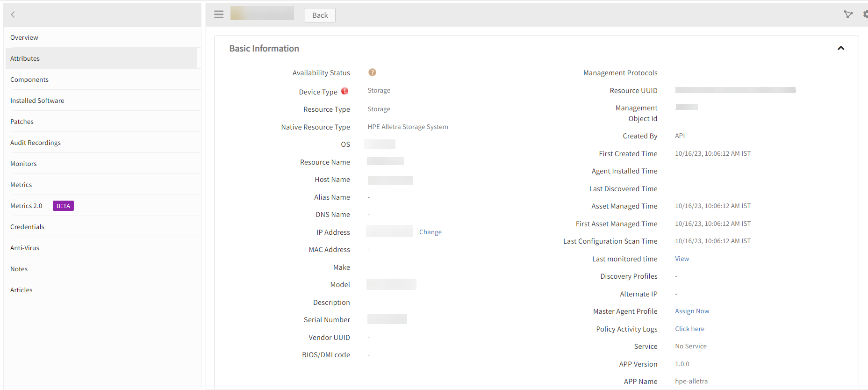868x390 pixels.
Task: Collapse the Basic Information section
Action: pyautogui.click(x=840, y=48)
